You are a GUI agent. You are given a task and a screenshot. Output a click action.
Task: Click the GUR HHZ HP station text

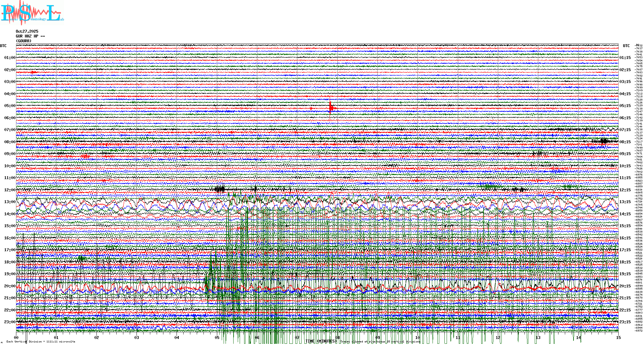[30, 36]
